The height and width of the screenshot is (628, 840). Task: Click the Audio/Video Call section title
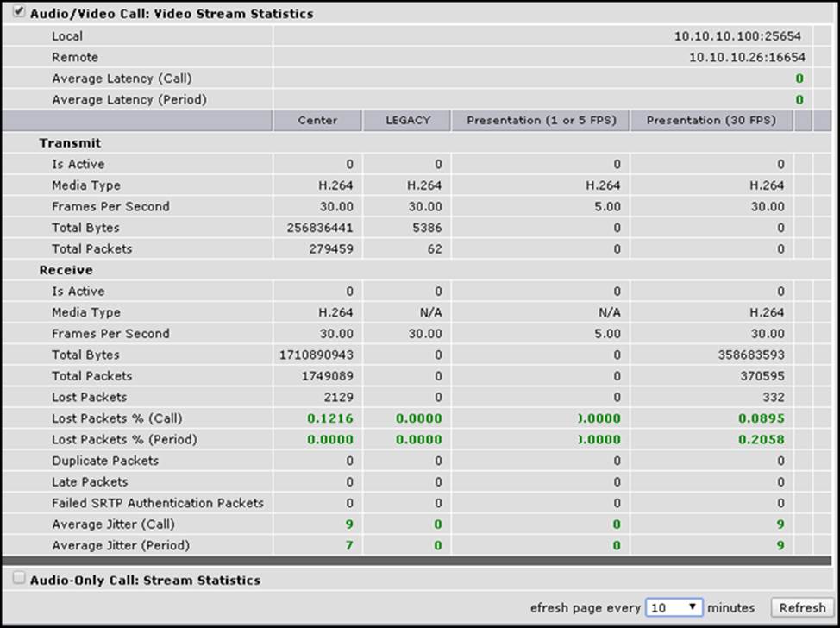[172, 14]
